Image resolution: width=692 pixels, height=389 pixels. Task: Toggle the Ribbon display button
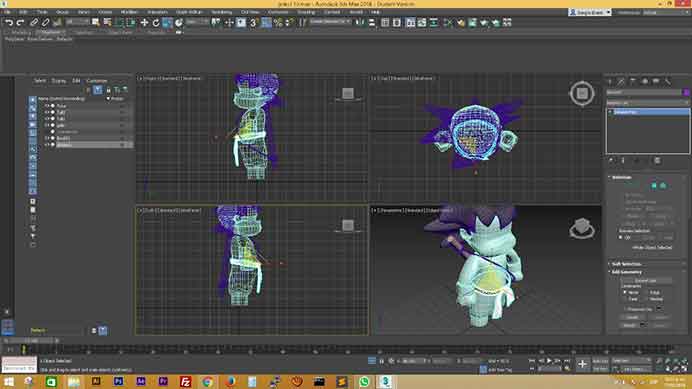(x=410, y=23)
